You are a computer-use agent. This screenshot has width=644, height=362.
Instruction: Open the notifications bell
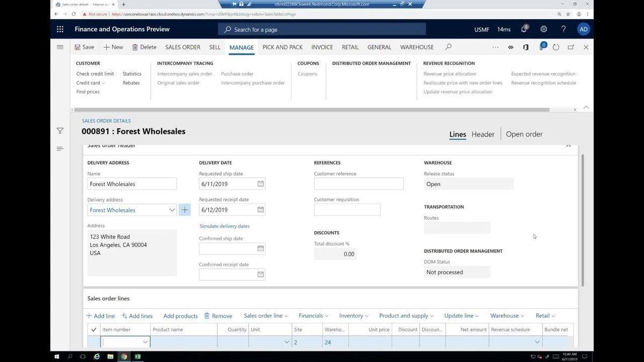(x=524, y=29)
